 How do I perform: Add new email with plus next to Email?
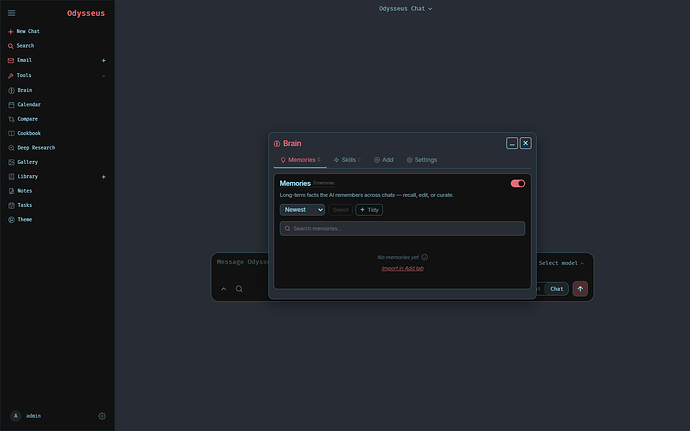coord(103,60)
